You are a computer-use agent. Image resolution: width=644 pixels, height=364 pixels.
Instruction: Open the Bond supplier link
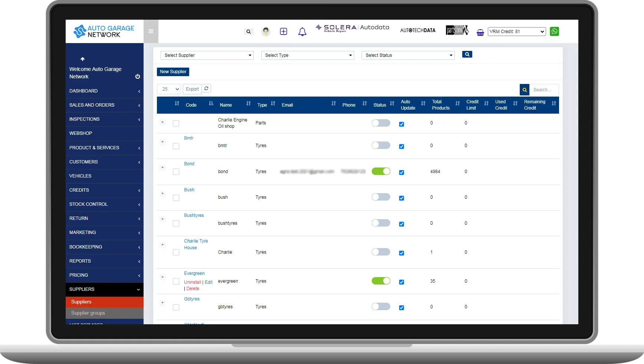point(189,163)
